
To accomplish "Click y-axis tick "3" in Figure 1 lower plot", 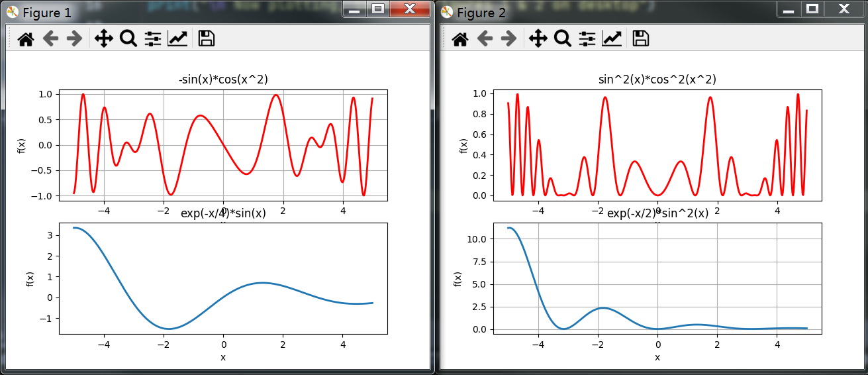I will click(x=50, y=235).
